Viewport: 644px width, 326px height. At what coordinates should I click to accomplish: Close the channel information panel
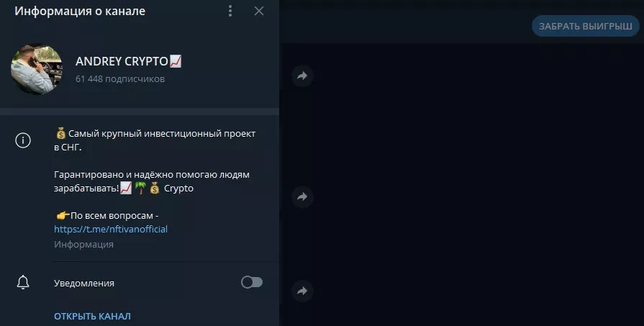[259, 11]
